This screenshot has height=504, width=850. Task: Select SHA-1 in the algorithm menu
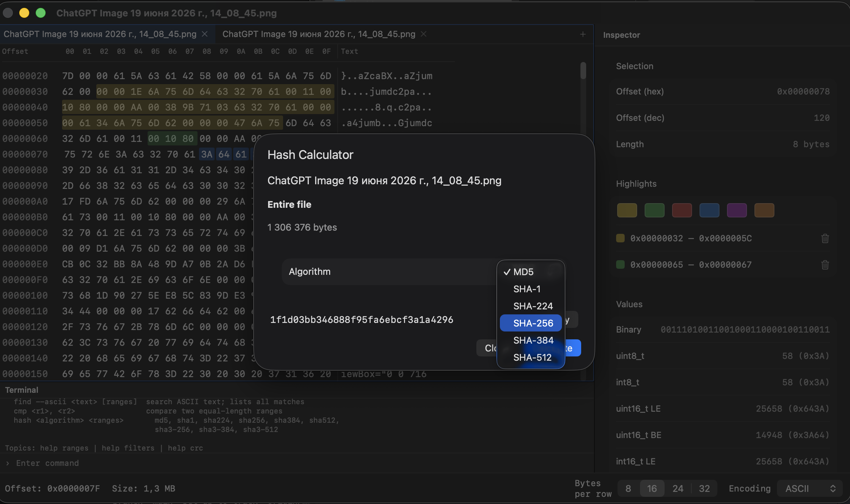pos(531,289)
